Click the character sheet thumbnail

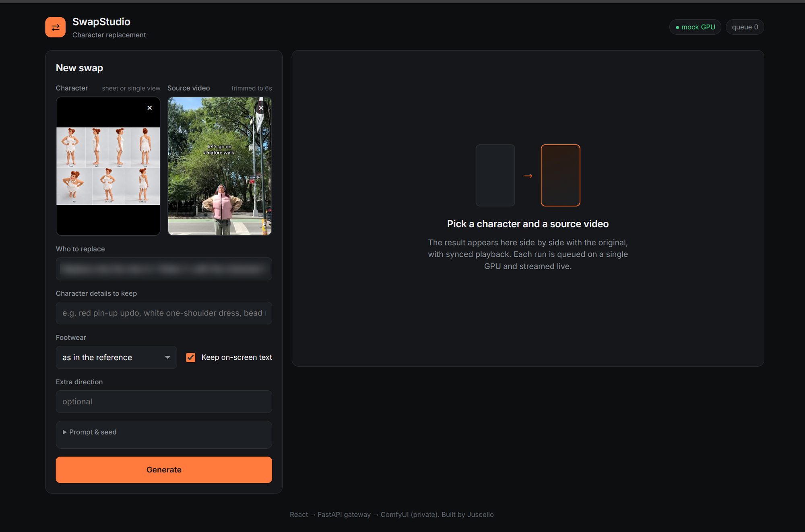coord(108,166)
